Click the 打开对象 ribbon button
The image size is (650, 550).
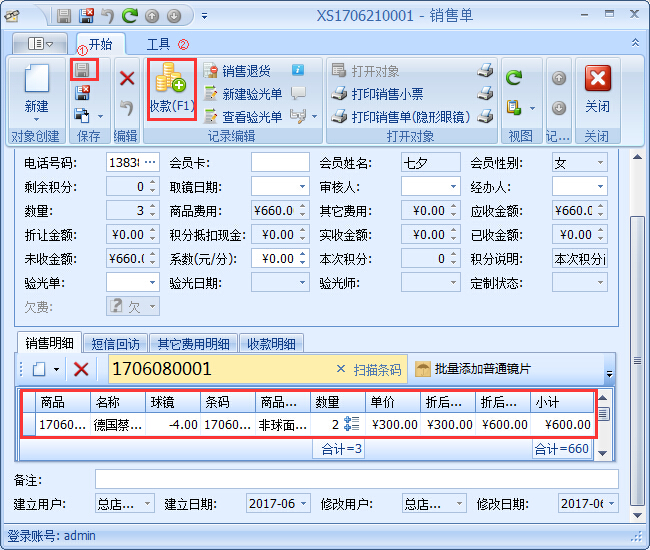tap(366, 71)
